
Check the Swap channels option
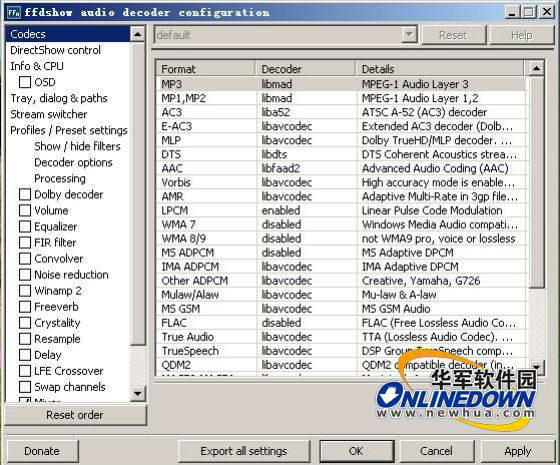[25, 387]
